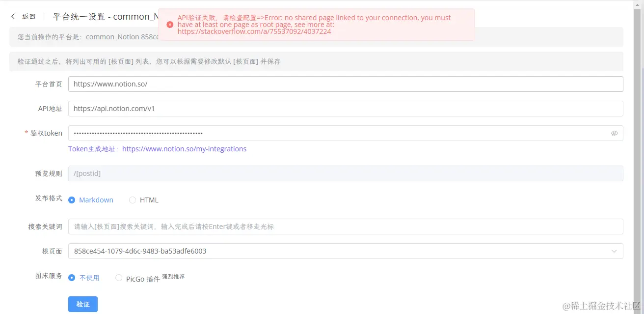This screenshot has width=644, height=314.
Task: Click the disabled 预览规则 field
Action: pyautogui.click(x=344, y=173)
